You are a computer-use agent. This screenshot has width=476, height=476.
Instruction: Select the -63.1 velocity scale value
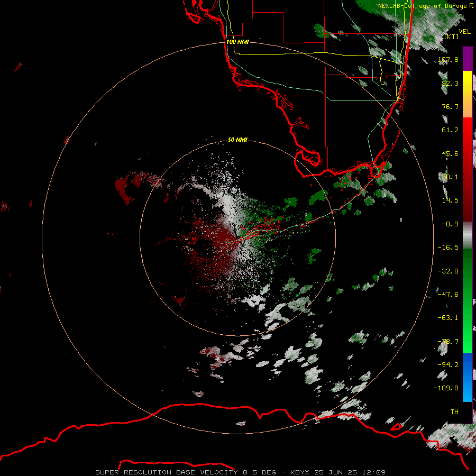click(x=448, y=318)
